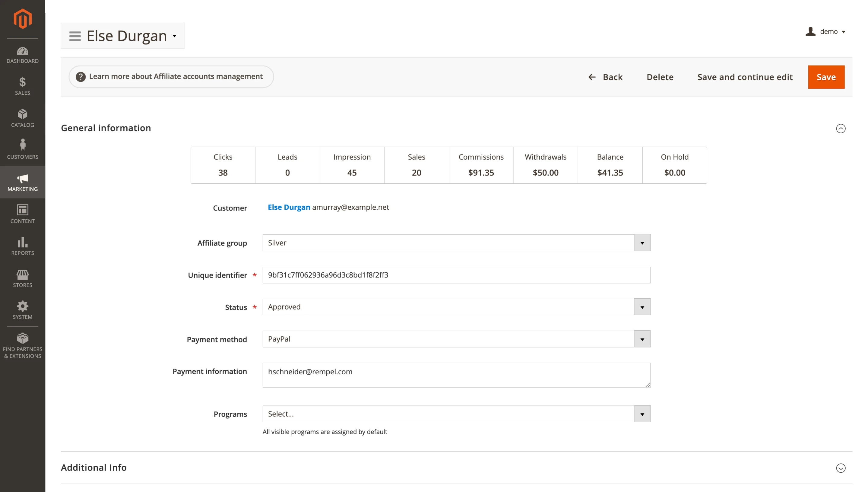This screenshot has height=492, width=868.
Task: Collapse the General information section
Action: tap(841, 129)
